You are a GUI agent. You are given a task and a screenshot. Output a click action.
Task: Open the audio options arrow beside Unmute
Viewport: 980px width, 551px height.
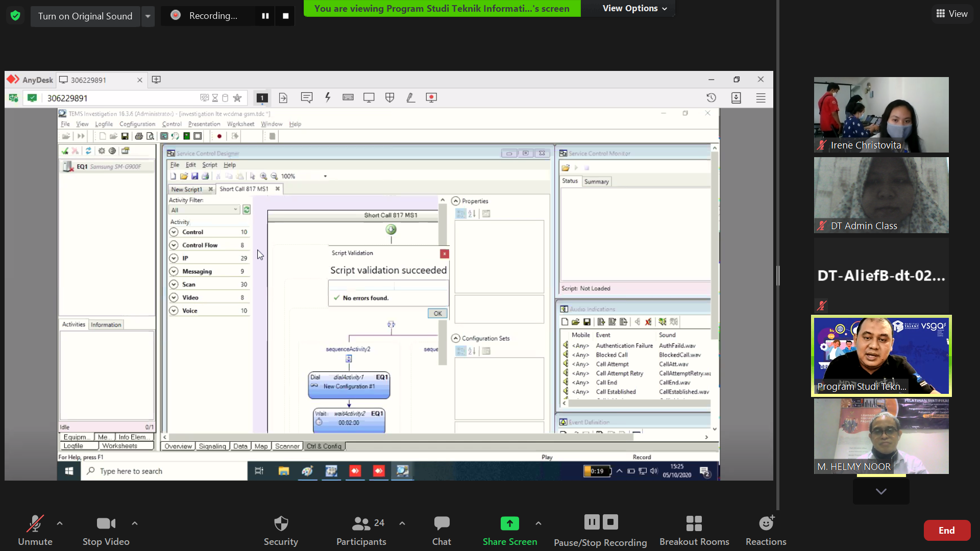60,523
